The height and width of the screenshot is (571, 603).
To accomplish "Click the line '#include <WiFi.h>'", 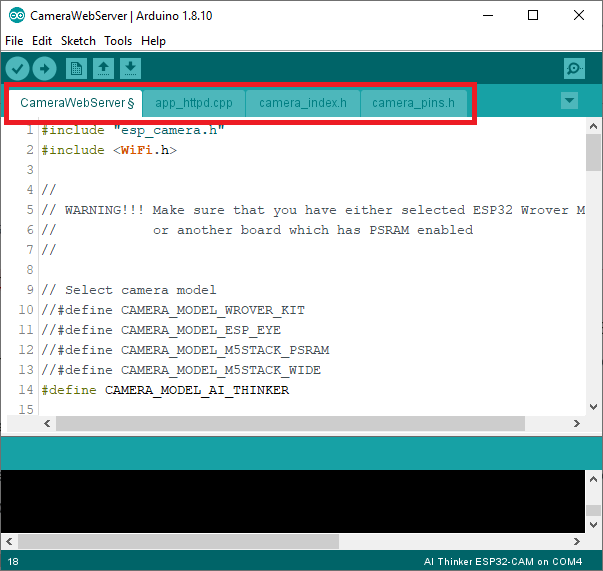I will coord(109,150).
